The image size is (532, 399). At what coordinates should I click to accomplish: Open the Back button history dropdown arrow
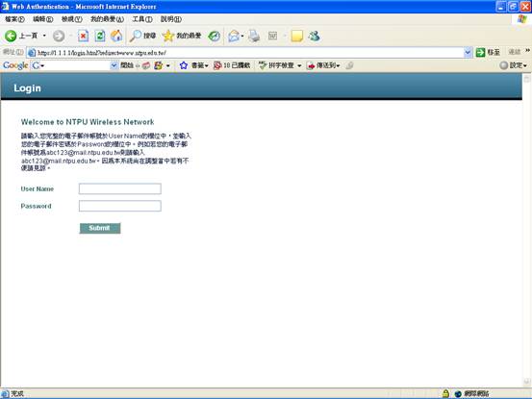(44, 36)
